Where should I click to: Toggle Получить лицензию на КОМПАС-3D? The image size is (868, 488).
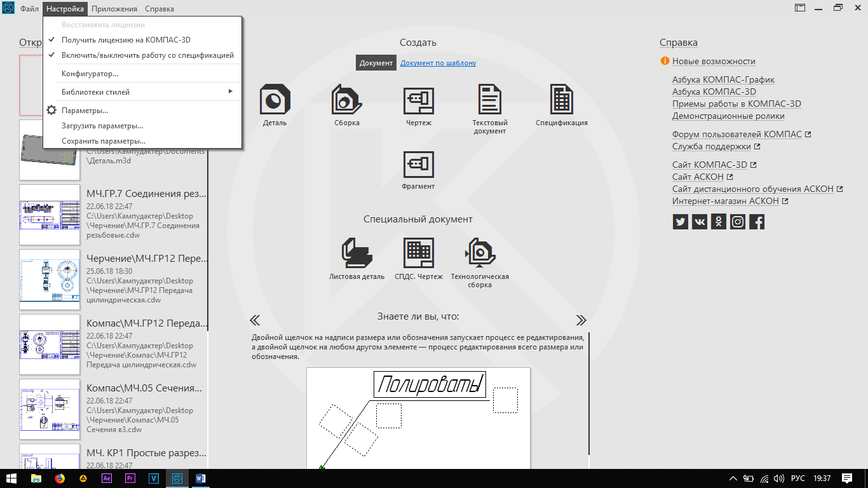142,39
